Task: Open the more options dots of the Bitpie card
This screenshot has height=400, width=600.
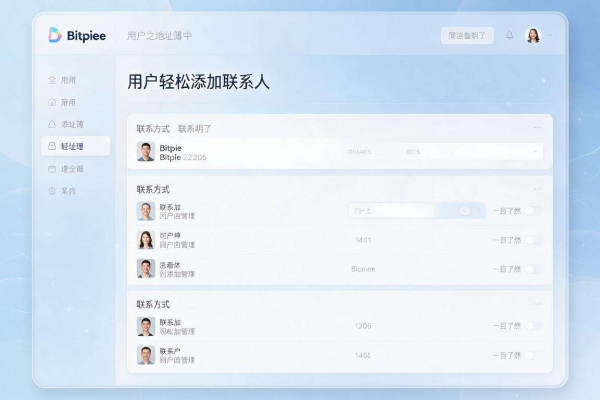Action: click(538, 127)
